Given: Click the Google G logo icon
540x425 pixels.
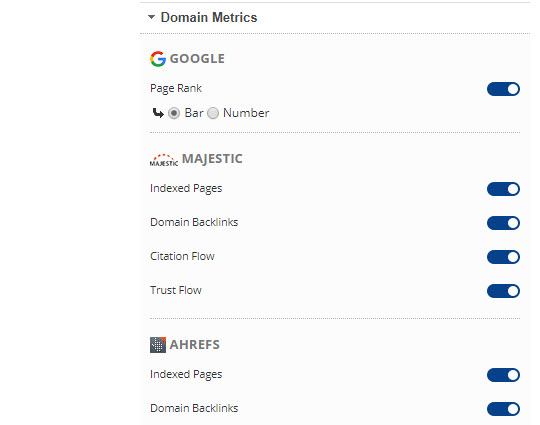Looking at the screenshot, I should click(x=158, y=59).
